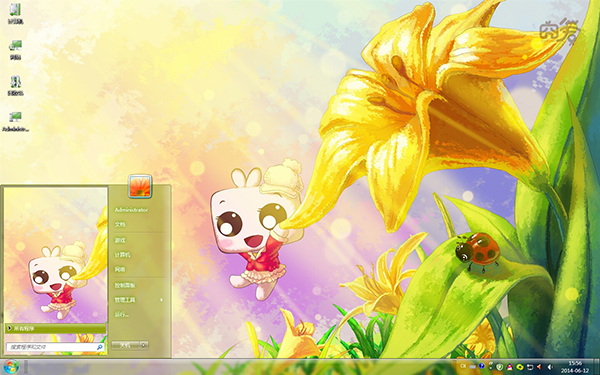Click the keyboard icon in tray

click(x=472, y=367)
